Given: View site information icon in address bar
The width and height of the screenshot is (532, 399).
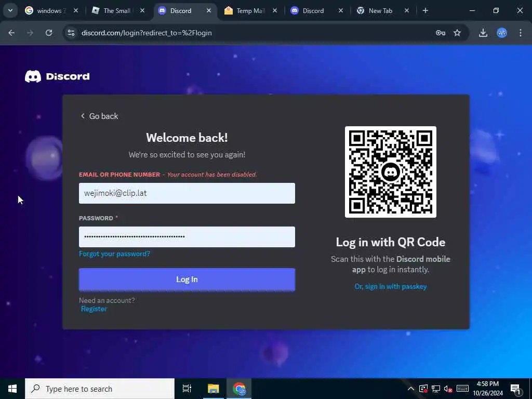Looking at the screenshot, I should [x=71, y=33].
